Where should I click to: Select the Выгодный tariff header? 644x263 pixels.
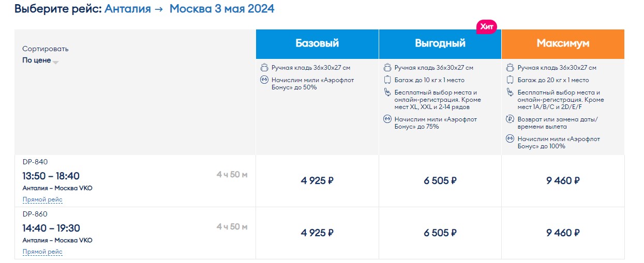coord(440,43)
